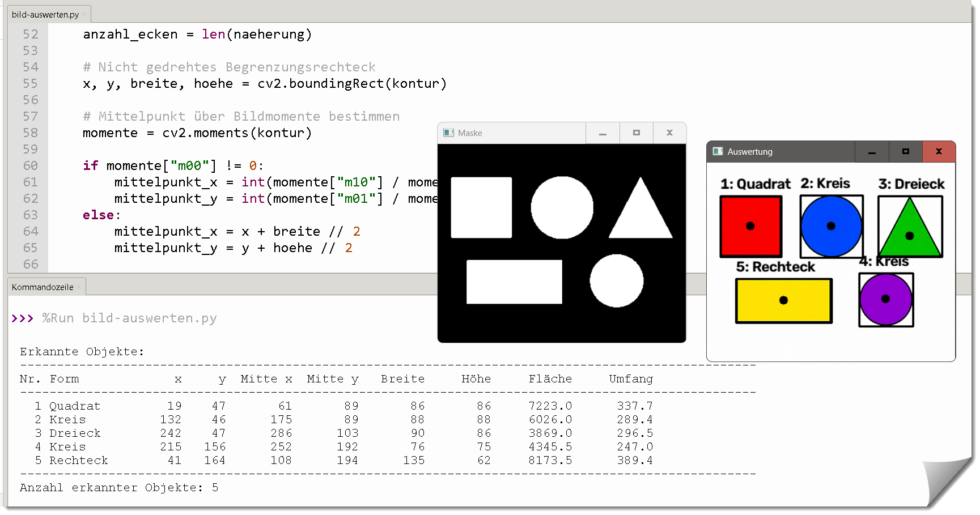Click line number 60 in gutter
Viewport: 980px width, 515px height.
pos(31,166)
